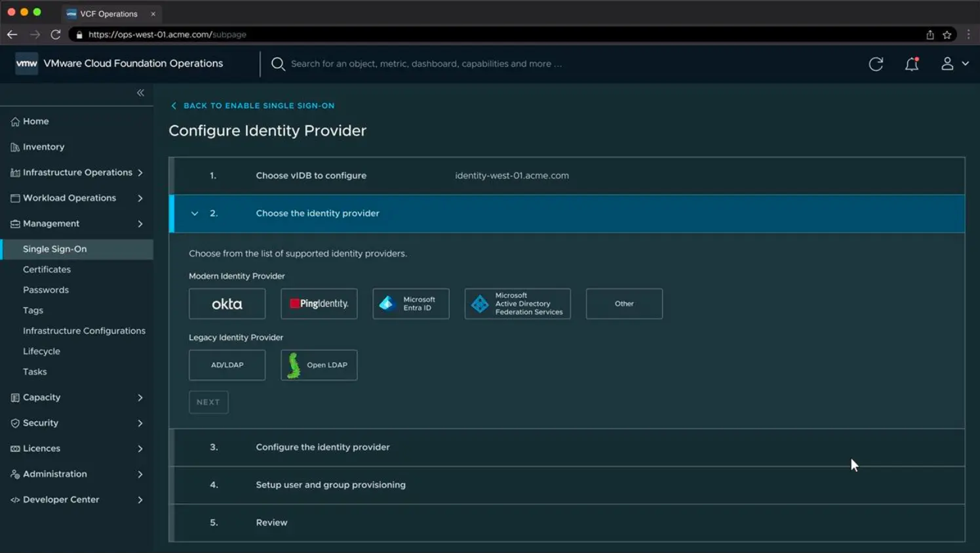
Task: Open step 4 Setup user and group provisioning
Action: pos(567,485)
